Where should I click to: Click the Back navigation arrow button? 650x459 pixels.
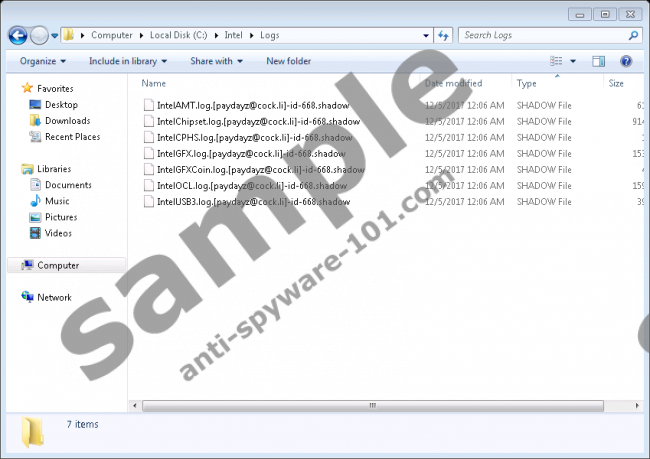[18, 36]
